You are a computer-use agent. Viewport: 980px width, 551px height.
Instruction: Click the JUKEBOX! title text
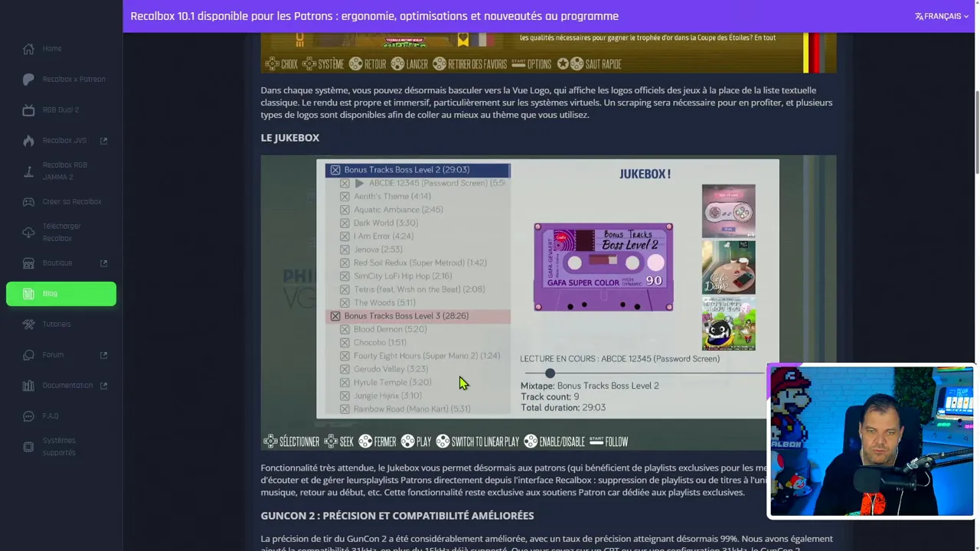[645, 174]
